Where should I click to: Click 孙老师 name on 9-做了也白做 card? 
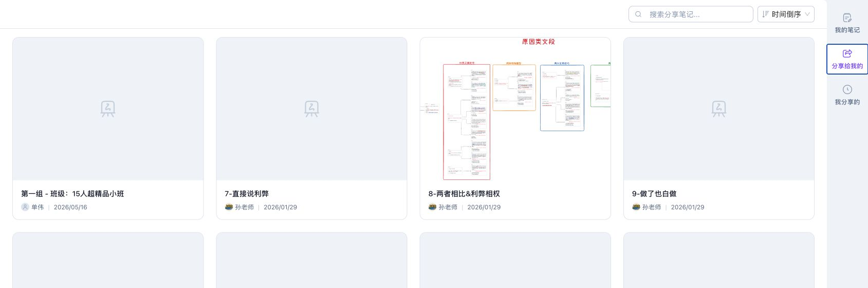click(x=652, y=207)
